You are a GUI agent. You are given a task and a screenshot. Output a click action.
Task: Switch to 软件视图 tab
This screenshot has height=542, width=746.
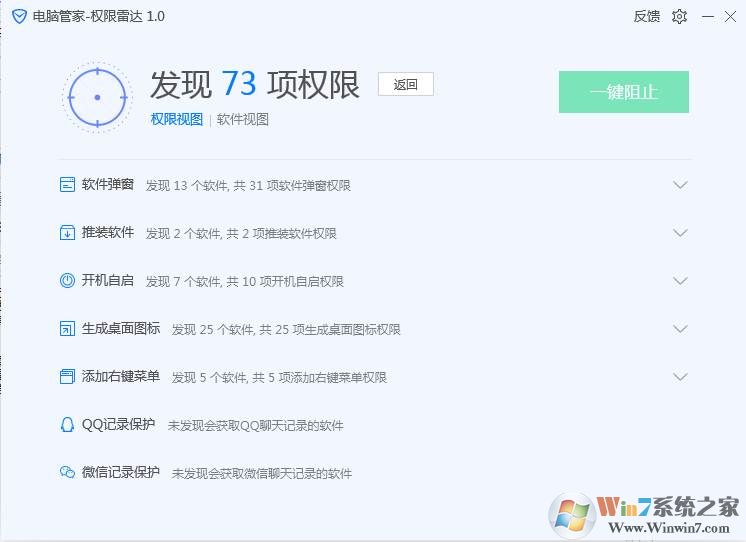click(x=243, y=119)
